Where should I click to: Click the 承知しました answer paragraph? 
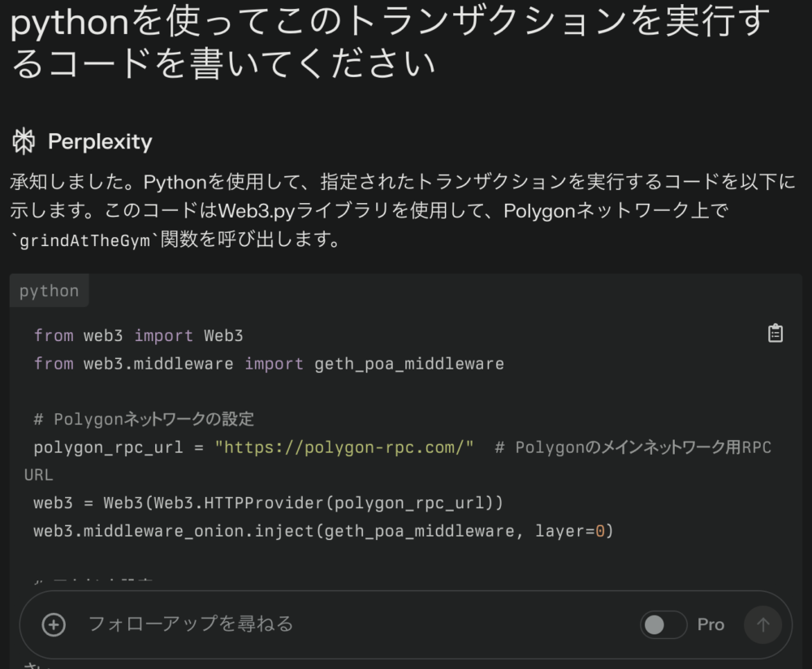[x=403, y=210]
